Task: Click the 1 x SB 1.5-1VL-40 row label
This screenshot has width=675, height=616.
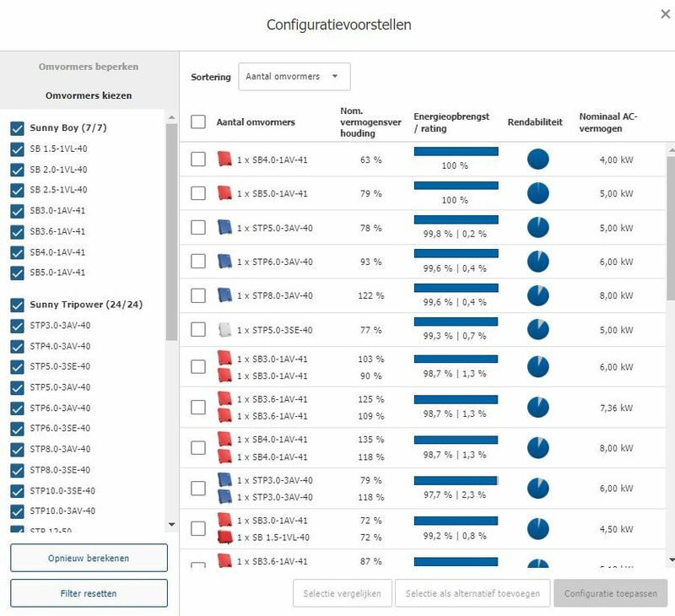Action: pyautogui.click(x=273, y=538)
